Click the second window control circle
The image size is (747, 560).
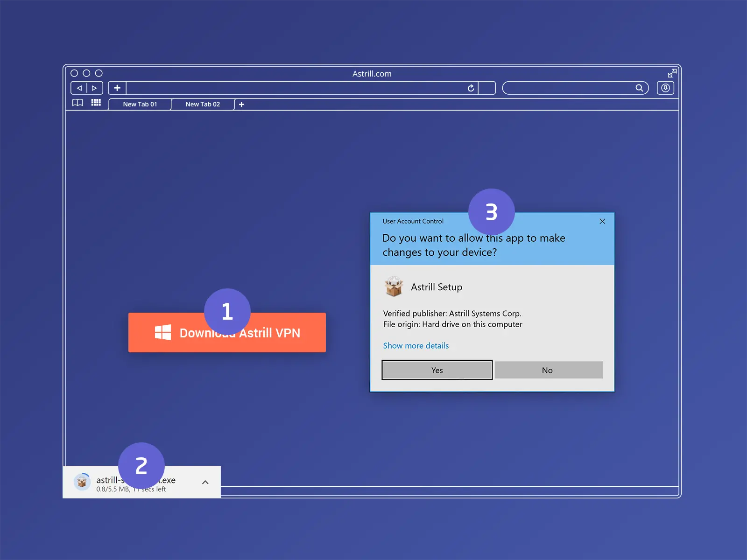pos(86,73)
